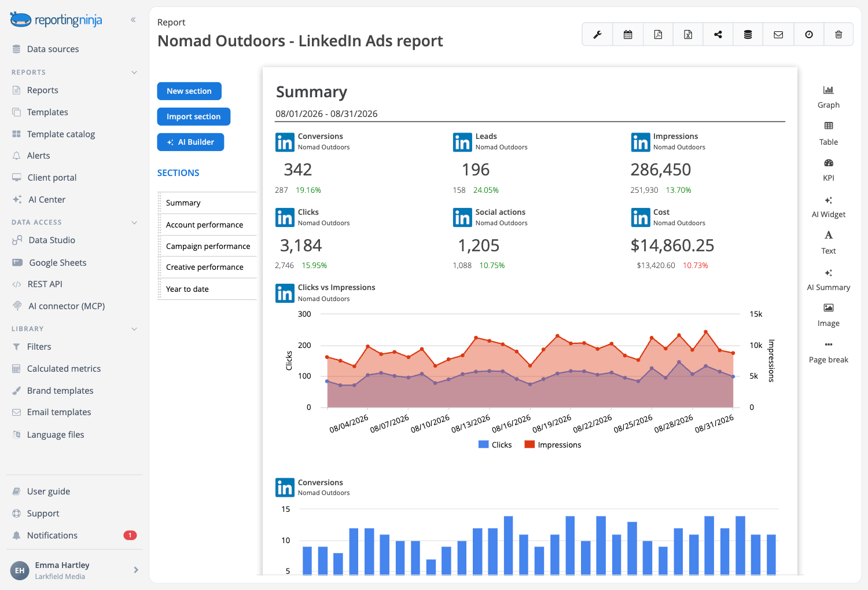The height and width of the screenshot is (590, 868).
Task: Collapse the REPORTS sidebar group
Action: pyautogui.click(x=134, y=72)
